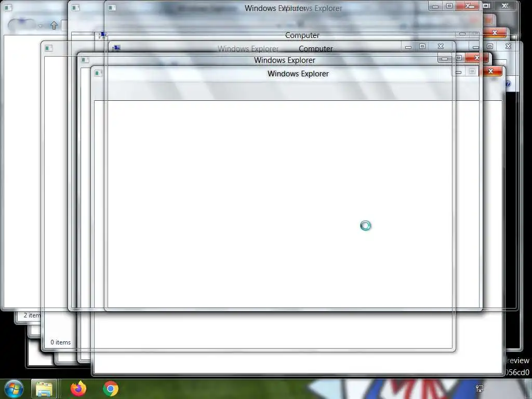Open the network icon in system tray
532x399 pixels.
click(480, 389)
